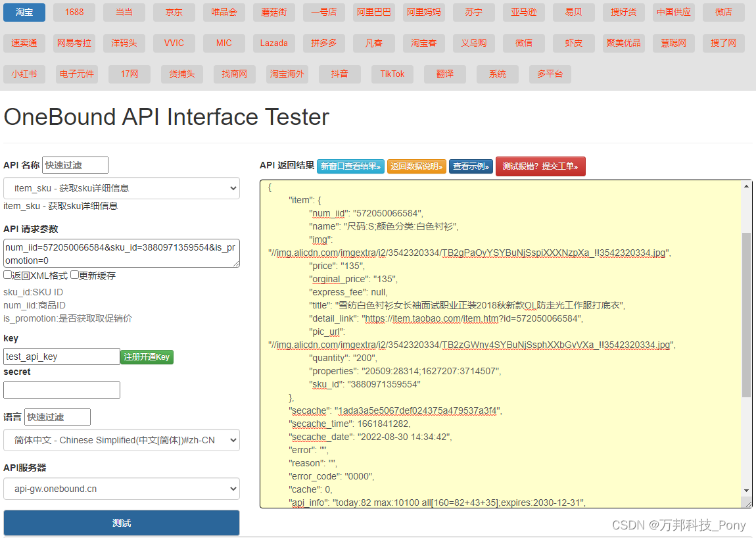Expand the item_sku API name dropdown

click(122, 188)
